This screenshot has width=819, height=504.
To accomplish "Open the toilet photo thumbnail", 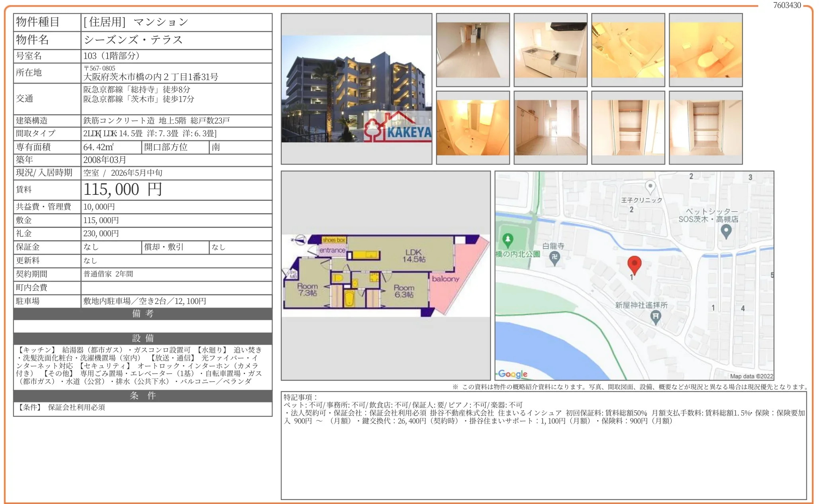I will coord(705,50).
